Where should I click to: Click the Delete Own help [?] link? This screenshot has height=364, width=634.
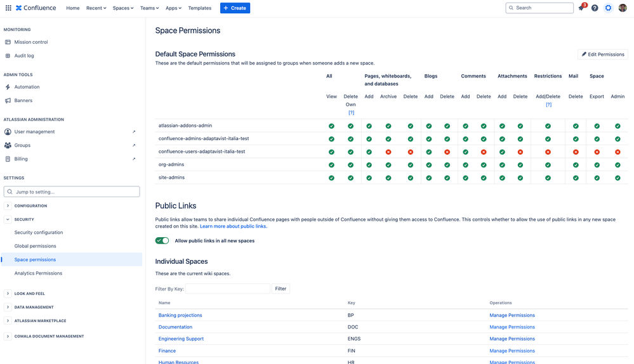[x=351, y=113]
